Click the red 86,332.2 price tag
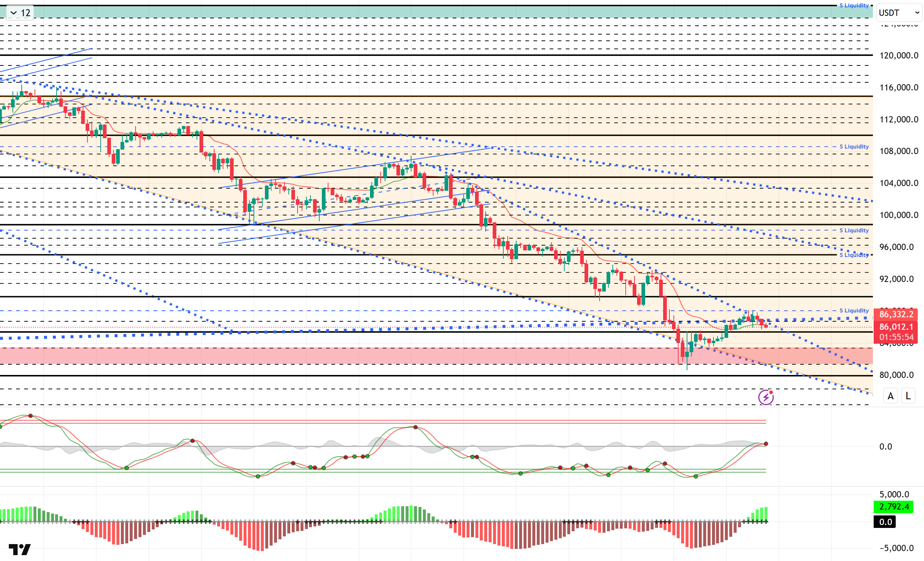Image resolution: width=924 pixels, height=561 pixels. pyautogui.click(x=896, y=314)
